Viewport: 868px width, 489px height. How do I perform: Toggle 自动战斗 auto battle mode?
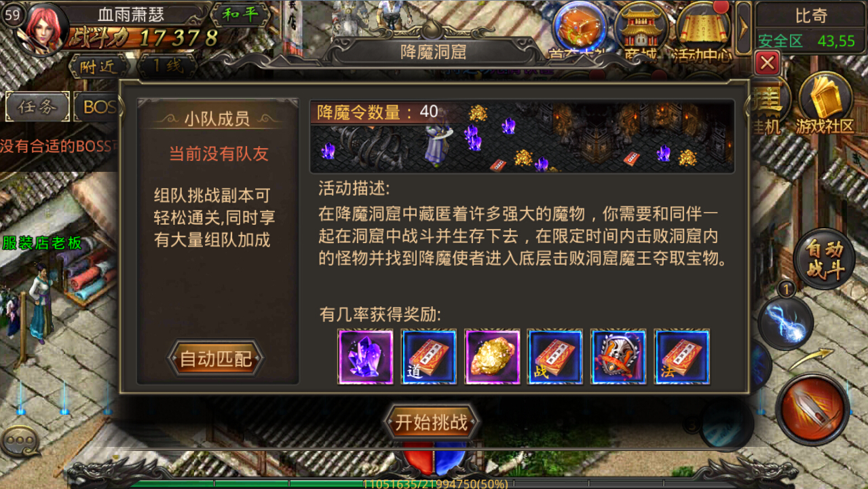coord(824,259)
